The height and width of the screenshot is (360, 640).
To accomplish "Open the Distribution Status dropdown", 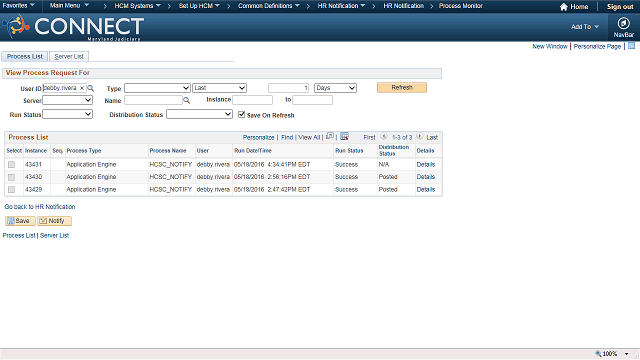I will 200,114.
